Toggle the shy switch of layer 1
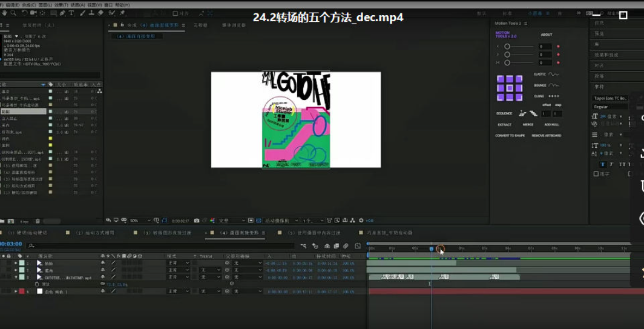The width and height of the screenshot is (644, 329). [103, 263]
